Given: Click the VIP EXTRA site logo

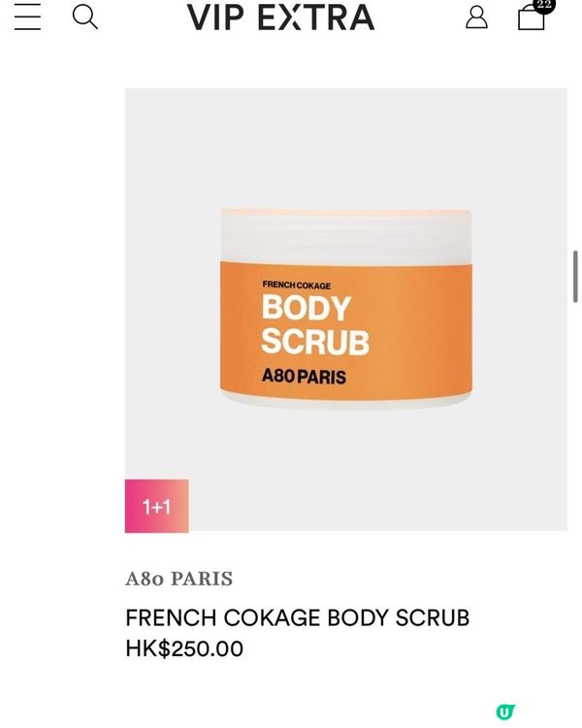Looking at the screenshot, I should [x=280, y=17].
